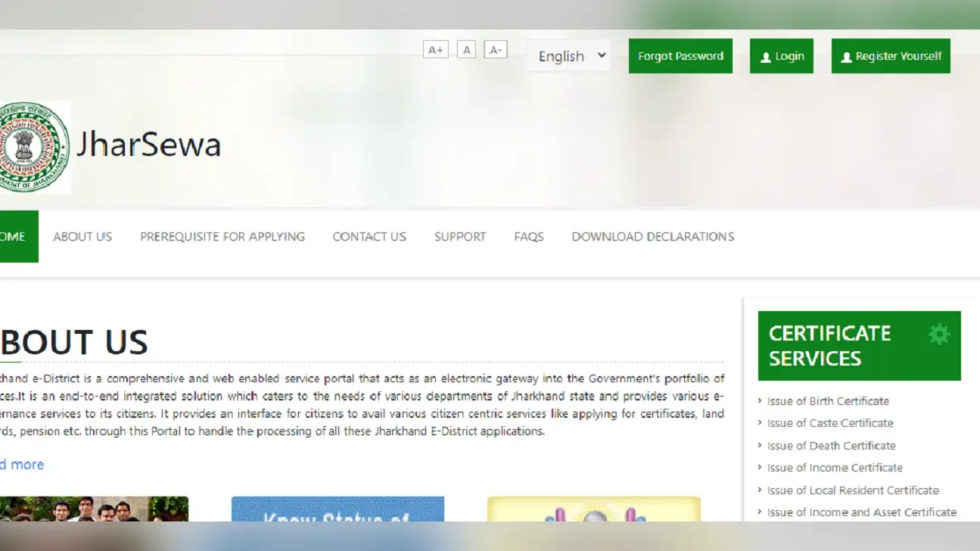Go to Prerequisite for Applying page
The height and width of the screenshot is (551, 980).
click(x=222, y=237)
